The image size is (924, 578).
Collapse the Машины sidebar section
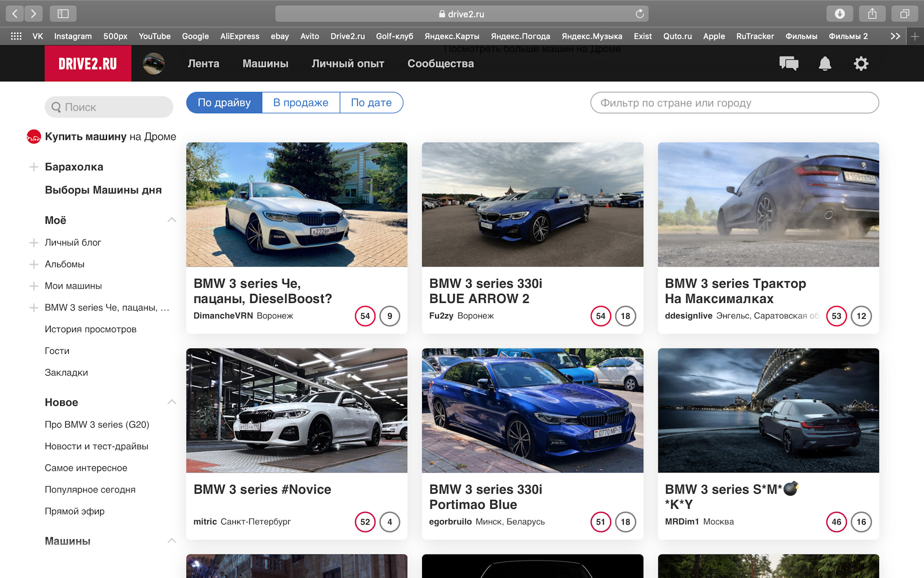(172, 540)
